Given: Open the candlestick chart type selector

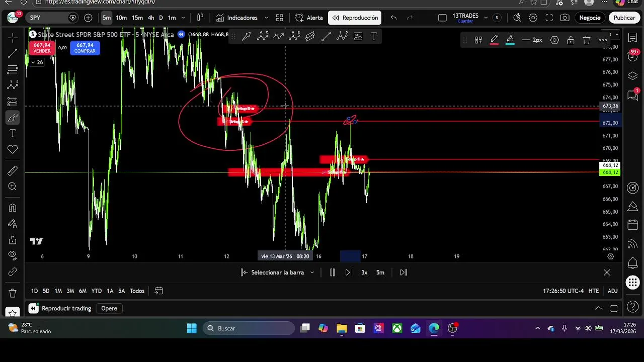Looking at the screenshot, I should tap(200, 18).
